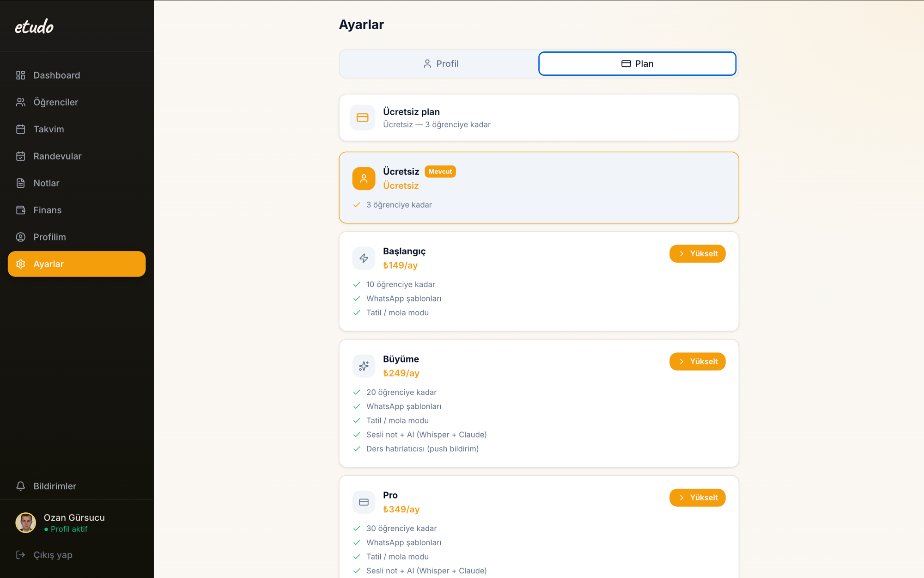Image resolution: width=924 pixels, height=578 pixels.
Task: Upgrade to the Başlangıç plan with Yükselt
Action: pyautogui.click(x=697, y=253)
